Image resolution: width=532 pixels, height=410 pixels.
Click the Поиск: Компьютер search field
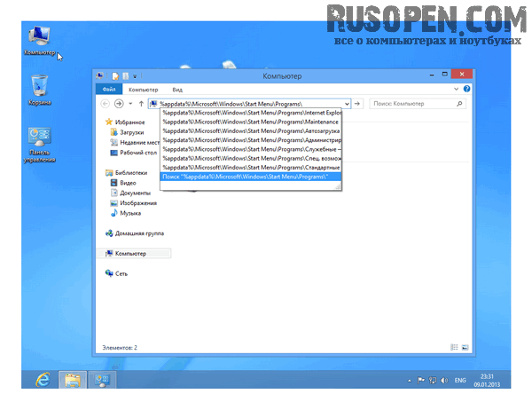pyautogui.click(x=412, y=104)
